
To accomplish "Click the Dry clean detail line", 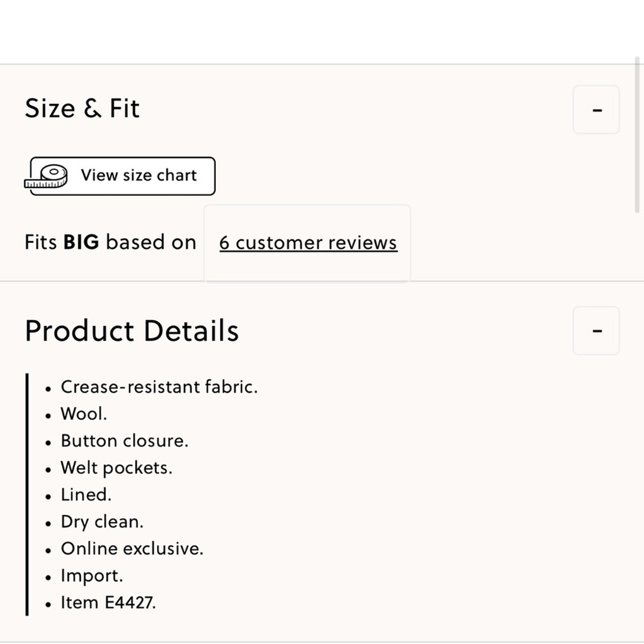I will pos(102,522).
